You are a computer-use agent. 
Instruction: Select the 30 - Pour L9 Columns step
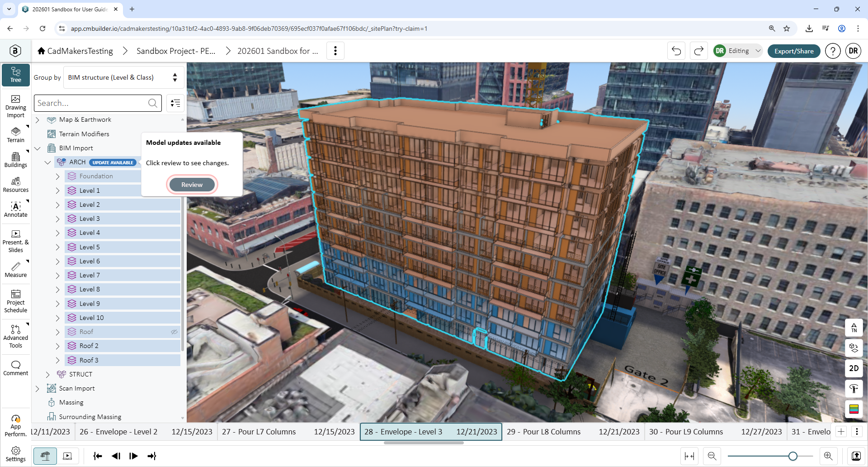point(716,432)
